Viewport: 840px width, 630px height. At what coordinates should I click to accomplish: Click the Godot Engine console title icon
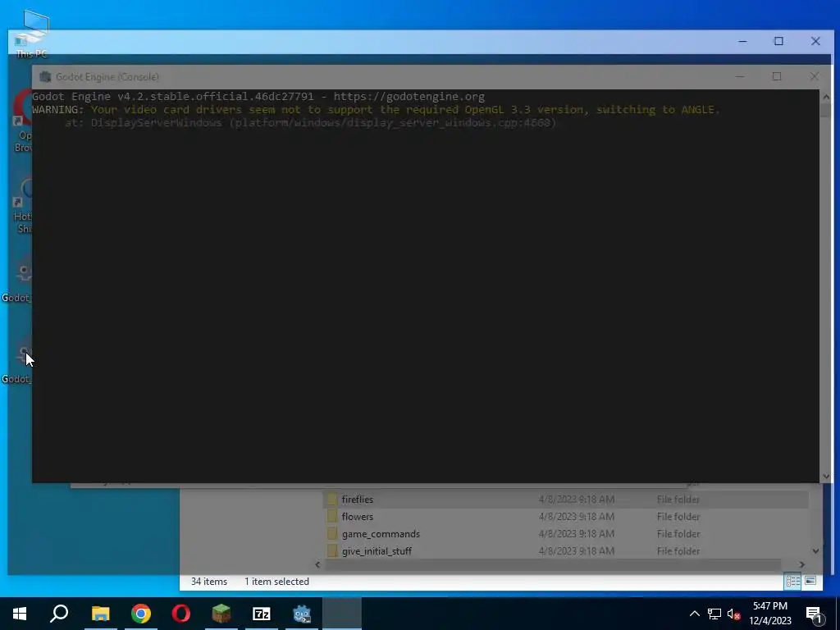pos(46,76)
